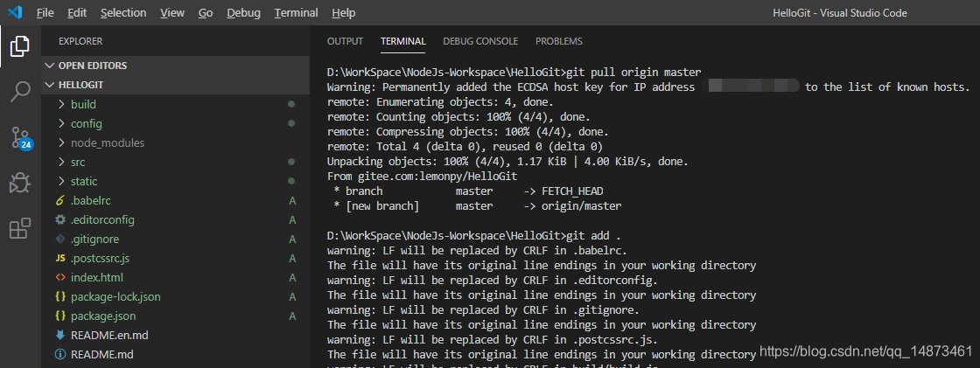Screen dimensions: 980x368
Task: Click the .gitignore file icon
Action: tap(60, 240)
